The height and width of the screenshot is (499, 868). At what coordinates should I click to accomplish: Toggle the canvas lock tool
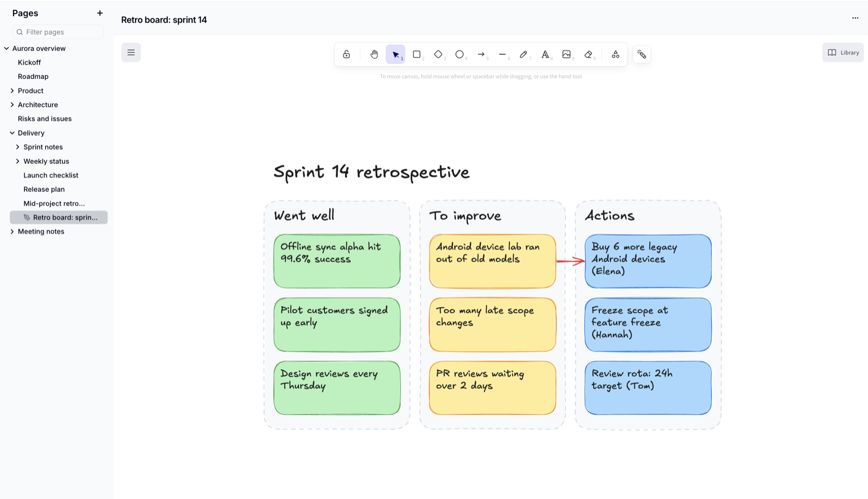[x=347, y=54]
